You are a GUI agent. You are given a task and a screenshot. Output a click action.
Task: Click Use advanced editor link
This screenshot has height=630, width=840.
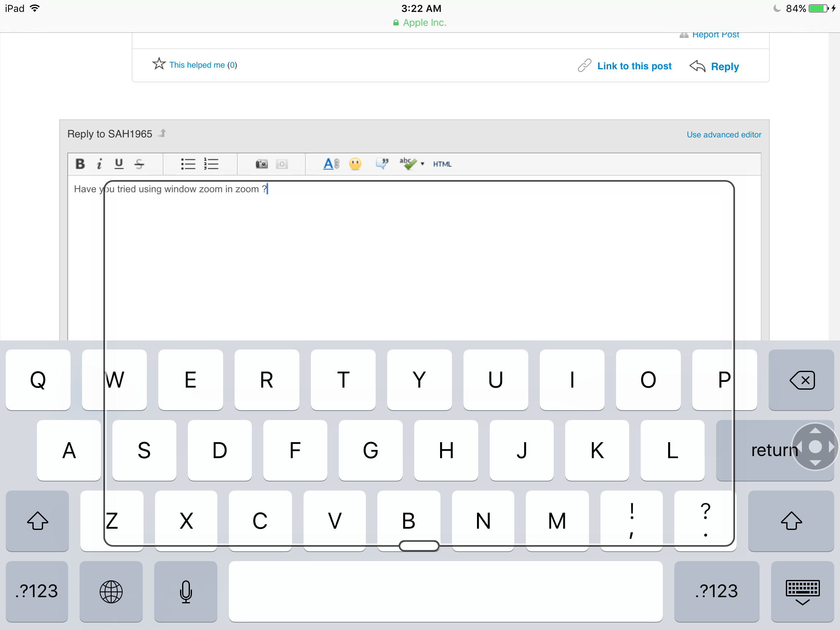tap(724, 135)
